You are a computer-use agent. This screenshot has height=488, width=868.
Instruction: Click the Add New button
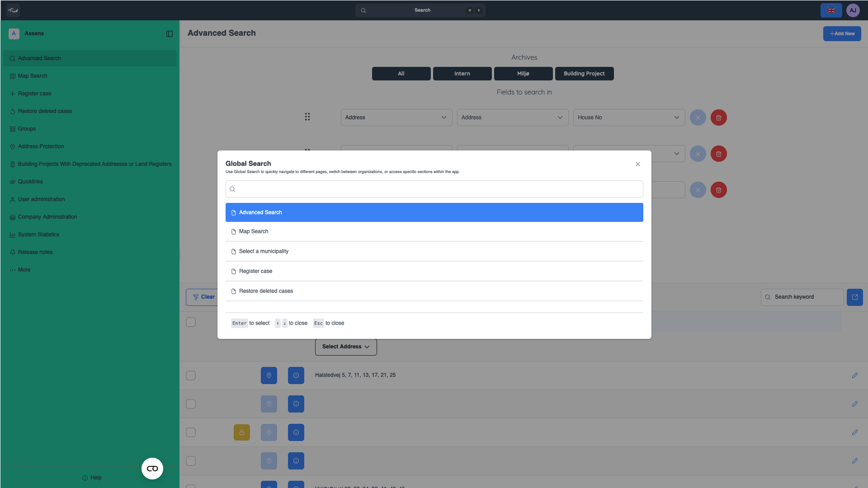click(x=842, y=33)
